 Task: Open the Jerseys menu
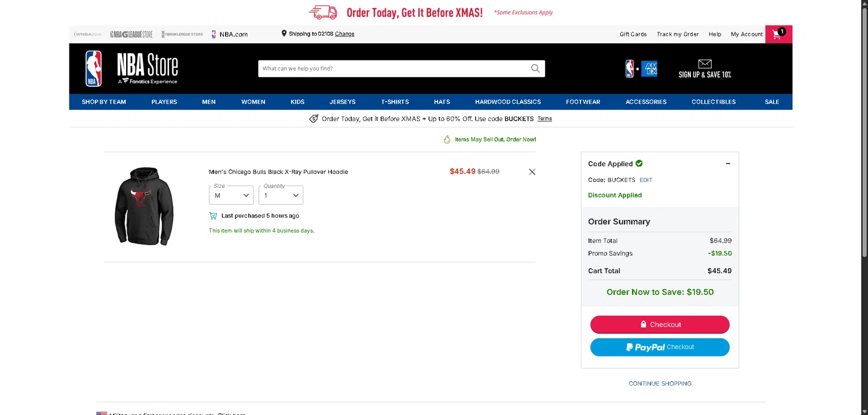pos(343,102)
